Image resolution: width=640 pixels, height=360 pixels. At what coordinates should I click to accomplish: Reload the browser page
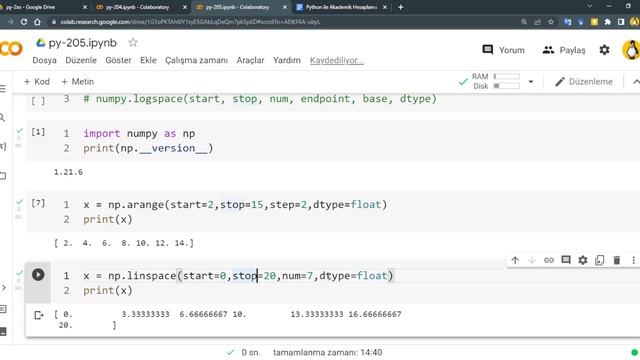coord(24,22)
